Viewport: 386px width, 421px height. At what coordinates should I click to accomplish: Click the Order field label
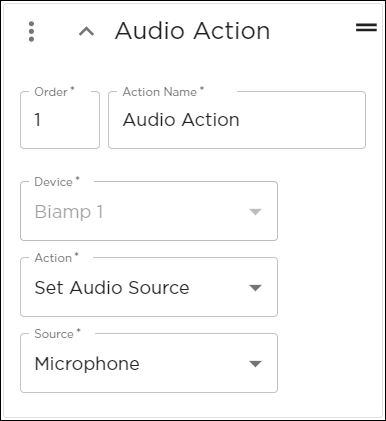click(54, 92)
